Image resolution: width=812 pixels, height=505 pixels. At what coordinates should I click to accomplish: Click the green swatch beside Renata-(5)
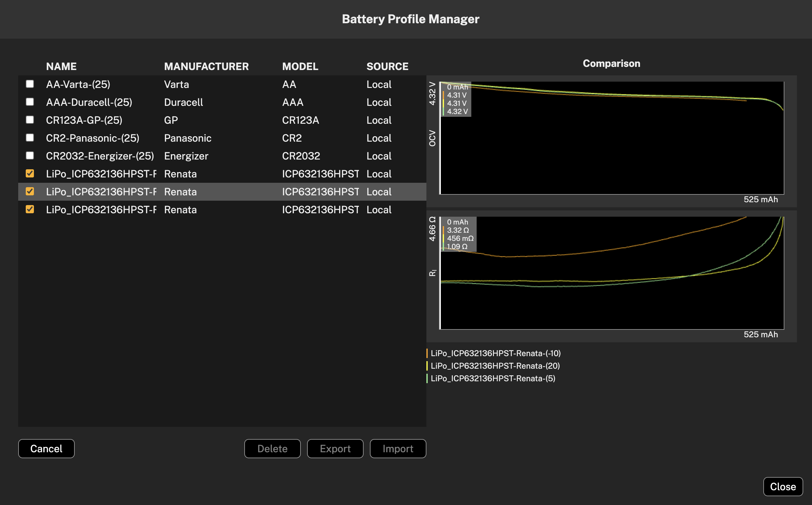point(427,378)
